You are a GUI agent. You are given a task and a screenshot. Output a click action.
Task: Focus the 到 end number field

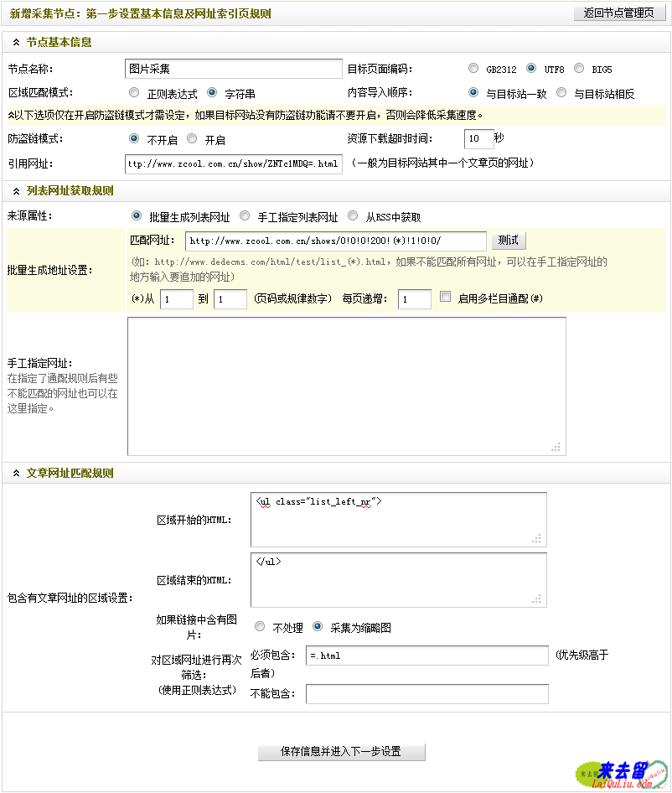pos(230,299)
